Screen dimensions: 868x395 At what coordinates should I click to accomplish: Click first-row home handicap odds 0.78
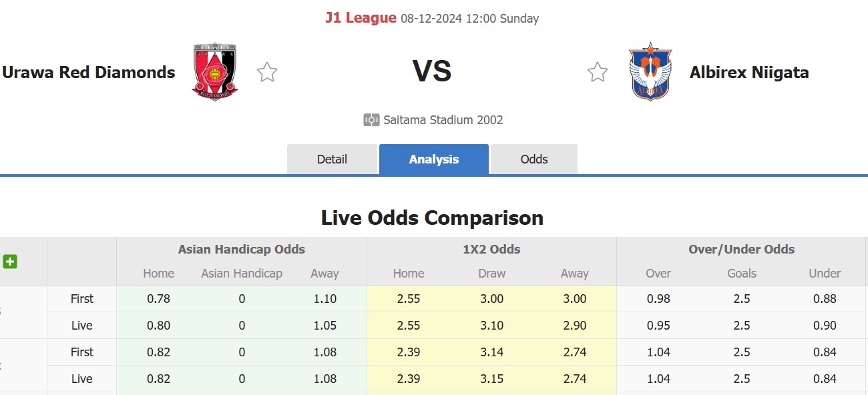click(159, 299)
